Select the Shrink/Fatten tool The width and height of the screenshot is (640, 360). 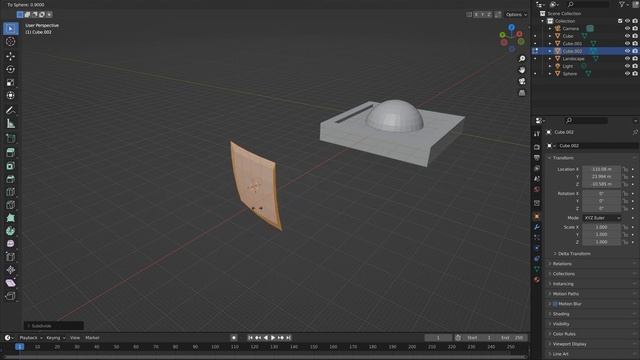pos(11,270)
